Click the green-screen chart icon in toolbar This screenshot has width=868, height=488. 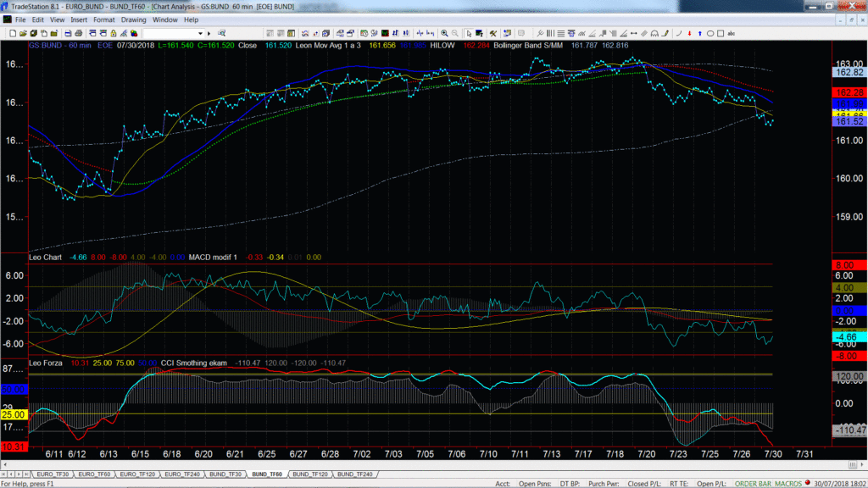coord(385,33)
